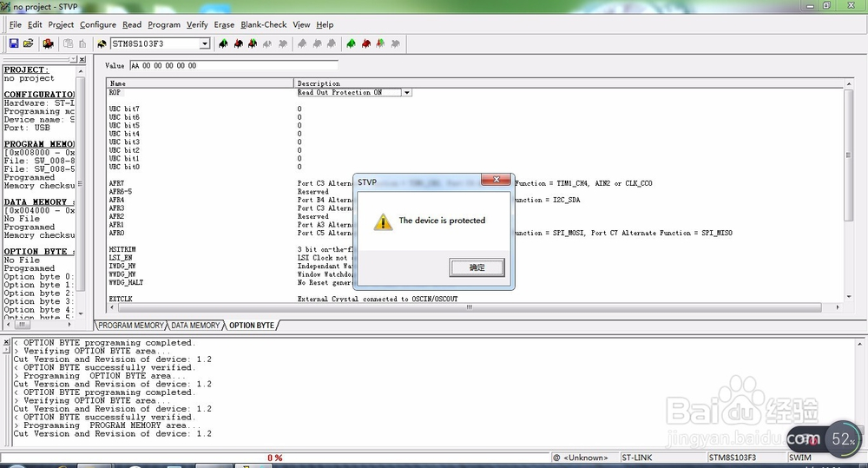The height and width of the screenshot is (468, 868).
Task: Open the Erase menu
Action: pyautogui.click(x=224, y=24)
